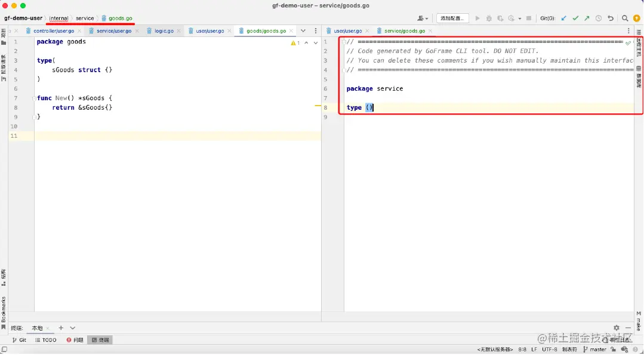Image resolution: width=644 pixels, height=355 pixels.
Task: Open right editor tab options menu
Action: click(x=628, y=31)
